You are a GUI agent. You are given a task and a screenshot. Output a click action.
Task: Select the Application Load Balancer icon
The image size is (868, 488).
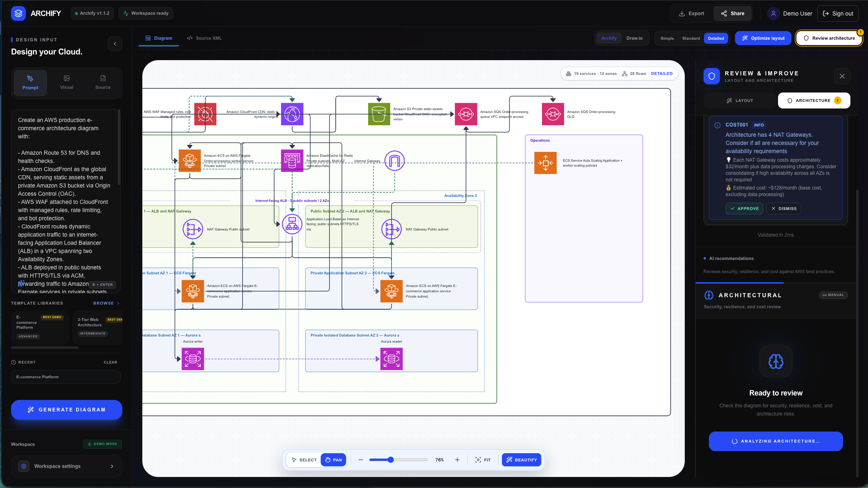coord(292,224)
